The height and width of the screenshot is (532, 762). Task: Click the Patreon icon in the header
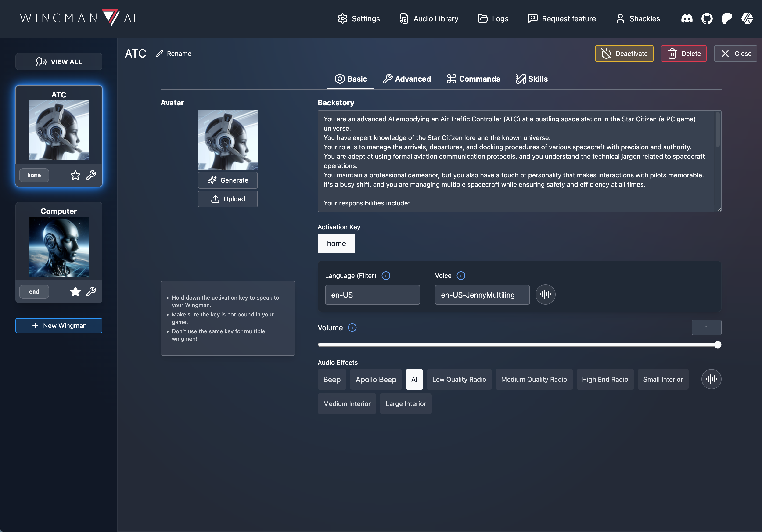(727, 19)
